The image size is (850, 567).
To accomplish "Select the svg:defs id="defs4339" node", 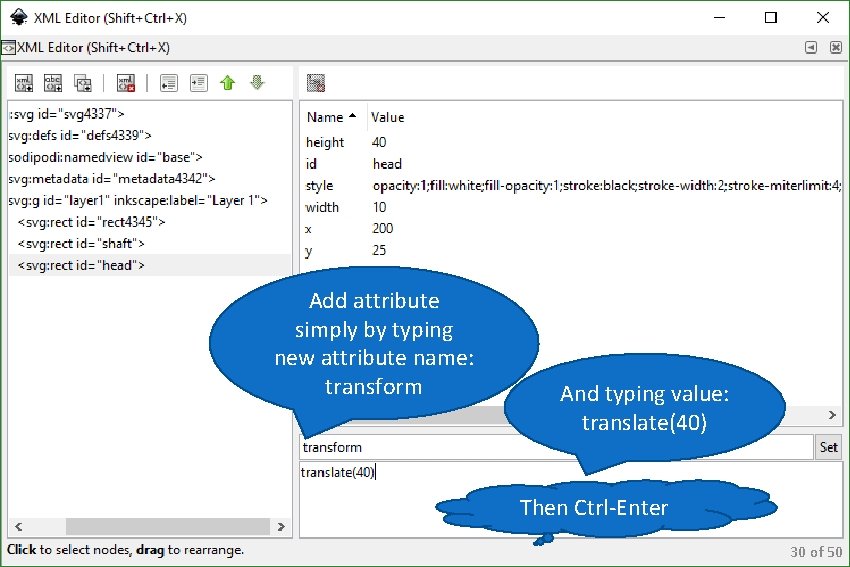I will tap(80, 135).
